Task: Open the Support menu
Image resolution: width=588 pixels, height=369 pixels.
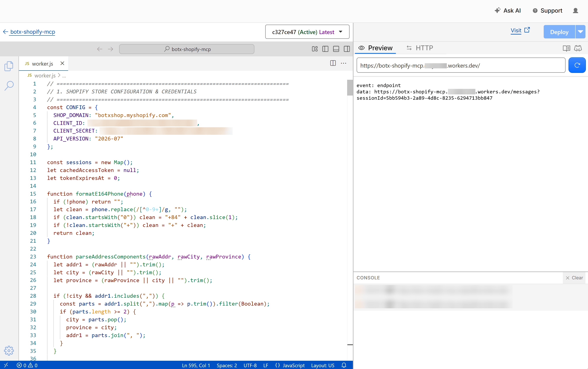Action: [547, 10]
